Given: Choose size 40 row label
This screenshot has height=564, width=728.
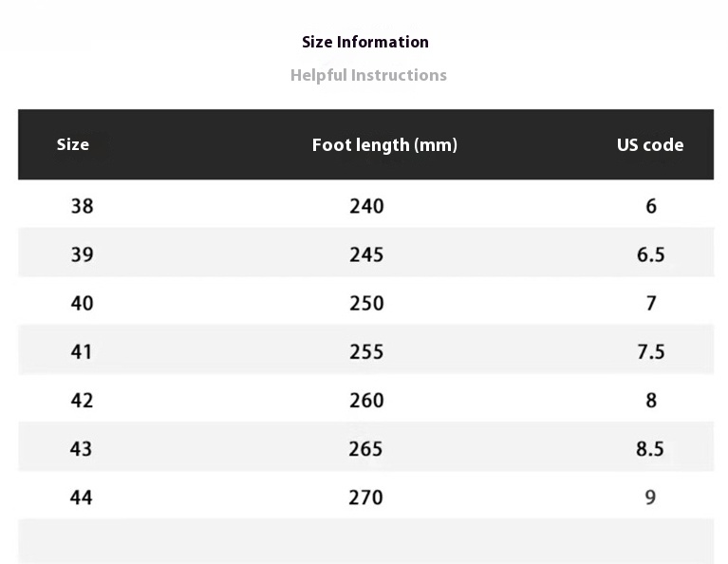Looking at the screenshot, I should pyautogui.click(x=83, y=304).
